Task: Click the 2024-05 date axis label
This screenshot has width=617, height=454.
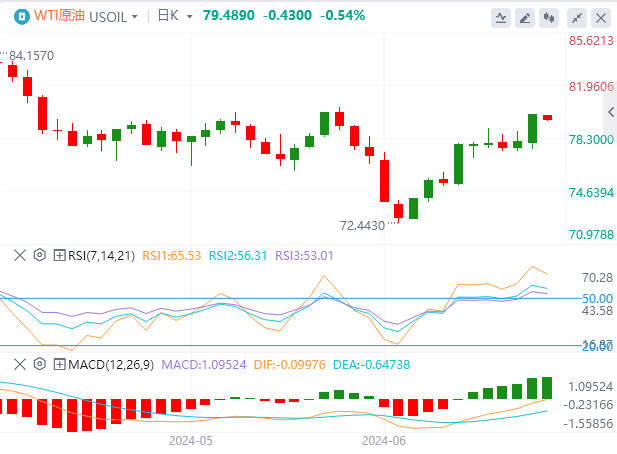Action: click(191, 441)
